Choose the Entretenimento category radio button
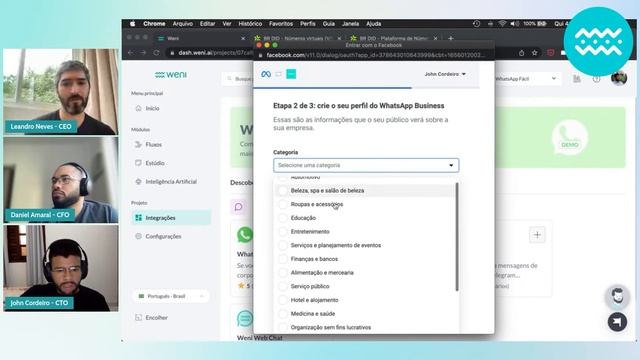 282,231
